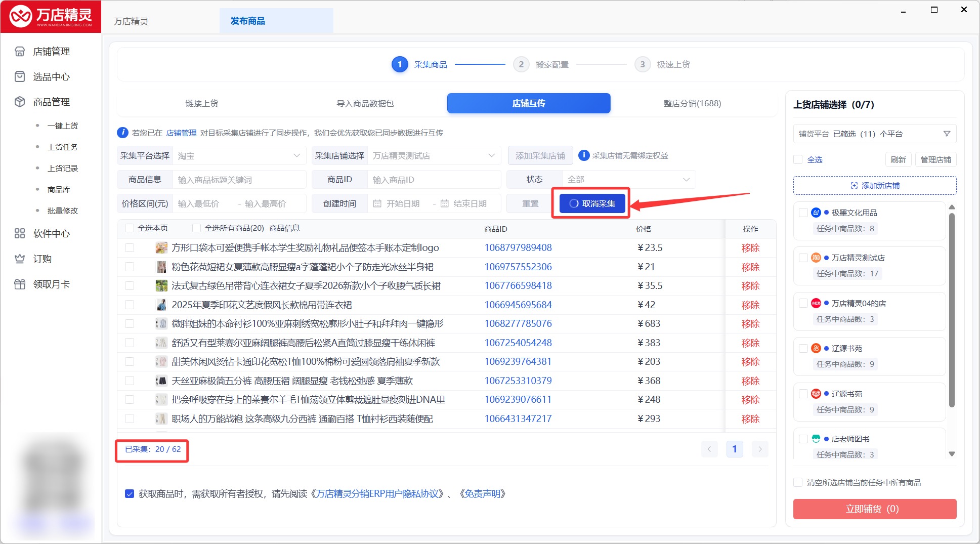The height and width of the screenshot is (544, 980).
Task: Open 订购 crown icon
Action: click(20, 259)
